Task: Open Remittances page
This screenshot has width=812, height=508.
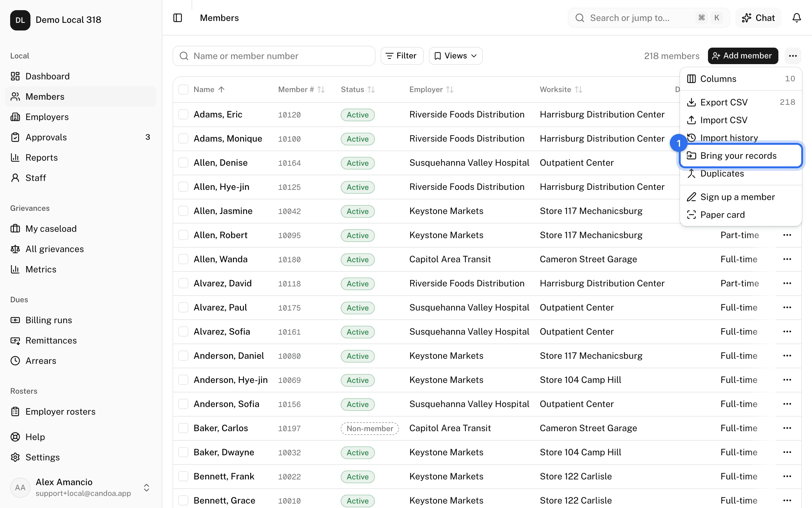Action: [x=81, y=340]
